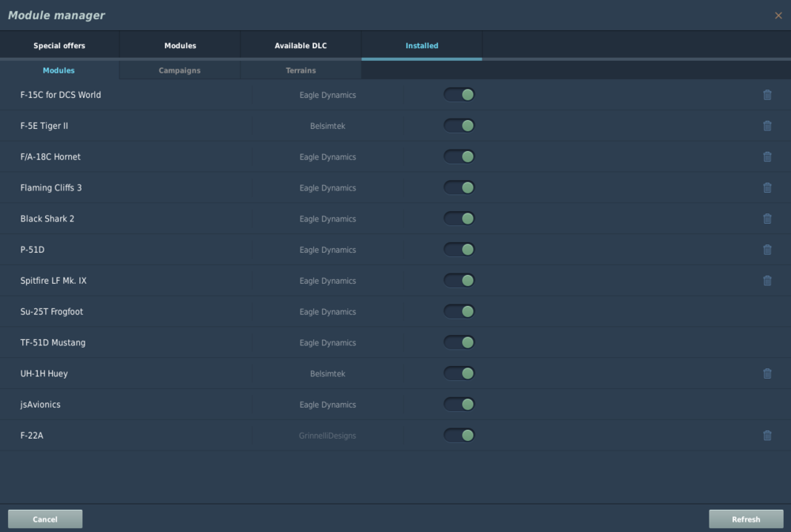Disable the F-22A module toggle
The image size is (791, 532).
[x=459, y=435]
